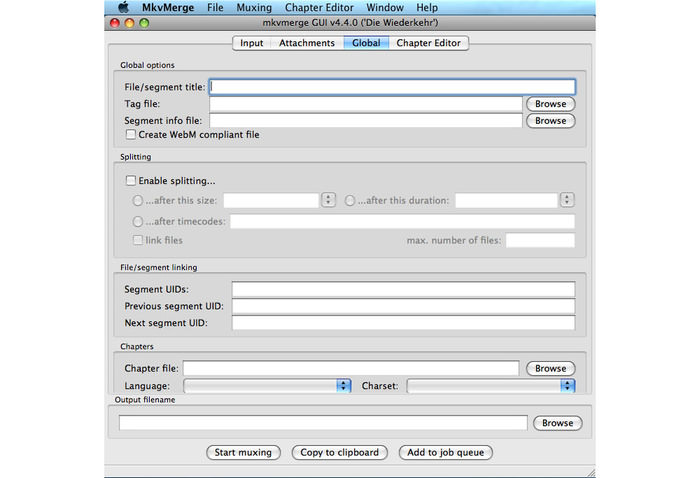
Task: Select the Global tab
Action: click(366, 43)
